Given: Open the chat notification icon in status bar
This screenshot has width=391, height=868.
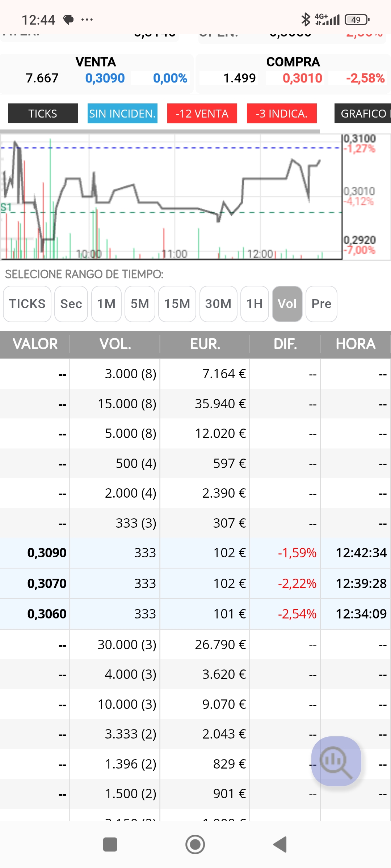Looking at the screenshot, I should coord(68,20).
